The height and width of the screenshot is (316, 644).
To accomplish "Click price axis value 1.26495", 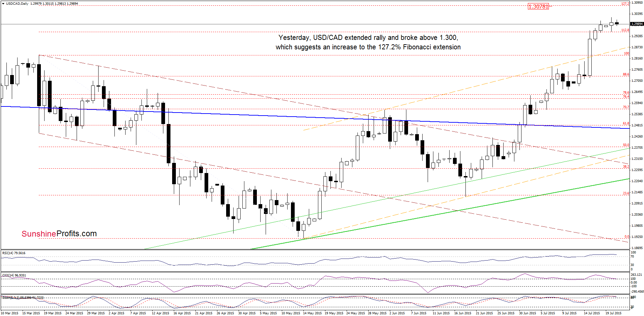I will [x=637, y=92].
